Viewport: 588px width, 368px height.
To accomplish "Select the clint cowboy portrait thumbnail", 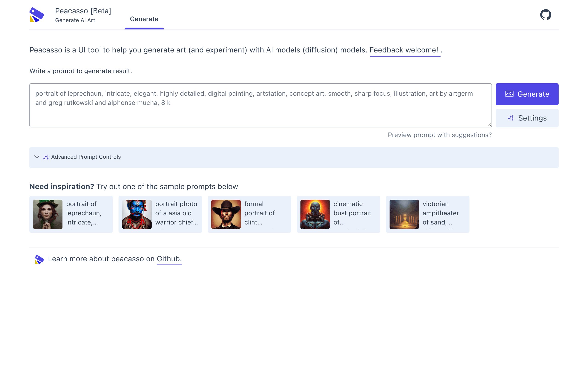I will tap(226, 214).
